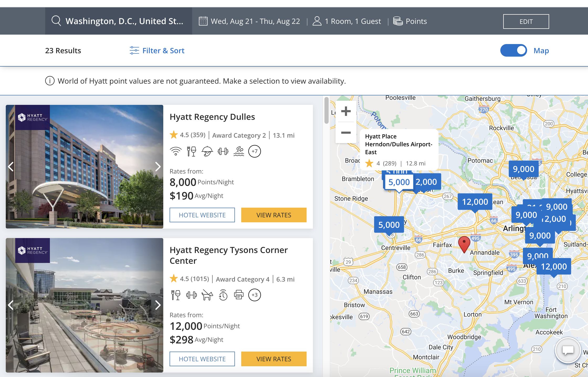Zoom in the map with plus

point(346,111)
